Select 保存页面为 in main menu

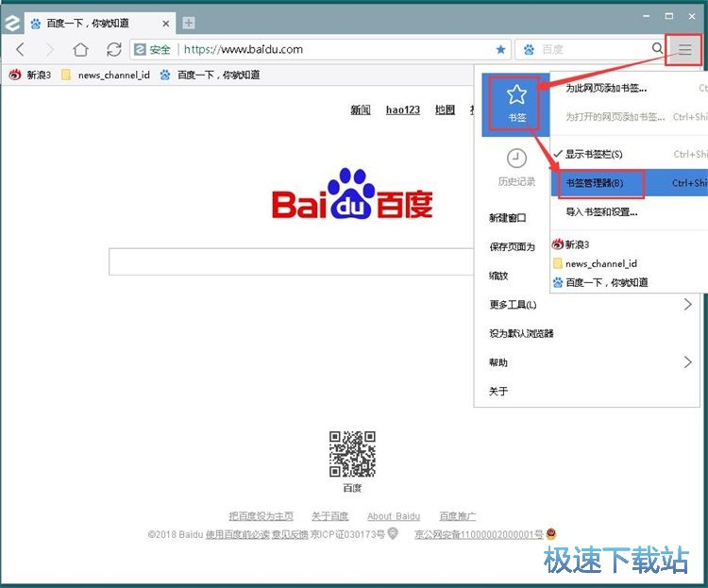pos(512,246)
